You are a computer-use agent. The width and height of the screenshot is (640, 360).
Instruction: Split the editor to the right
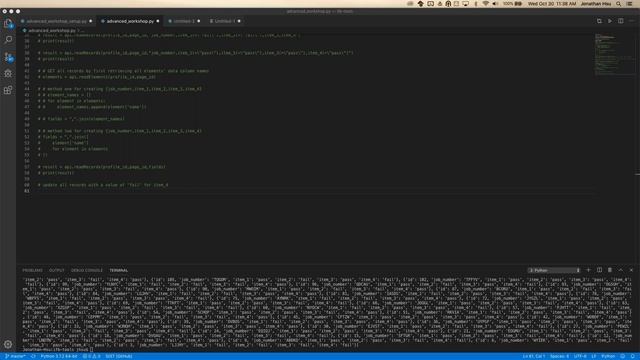pos(620,21)
